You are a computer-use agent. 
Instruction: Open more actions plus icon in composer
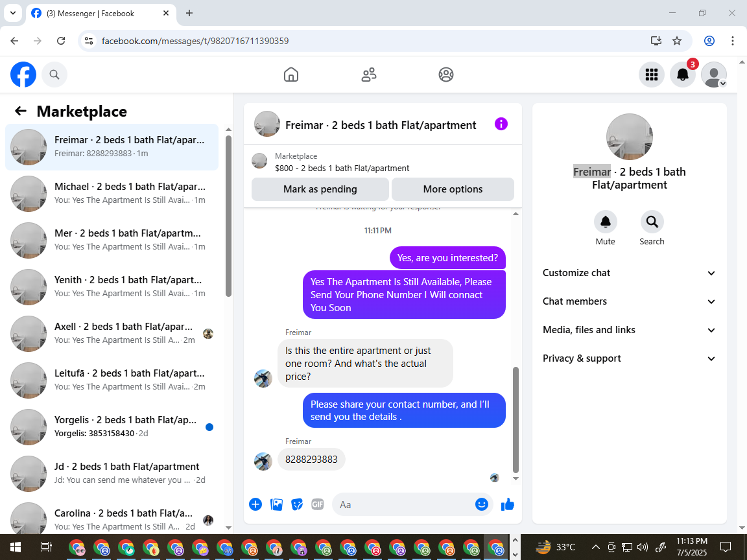point(255,504)
